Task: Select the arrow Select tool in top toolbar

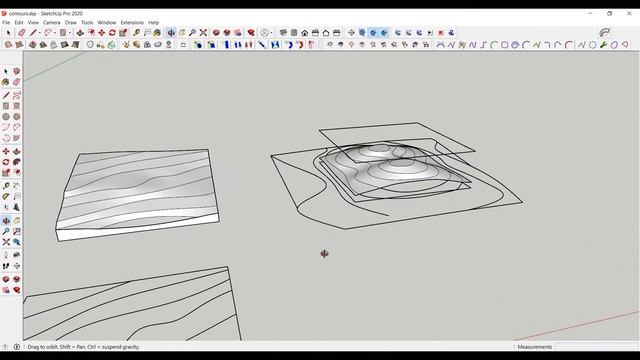Action: (x=8, y=33)
